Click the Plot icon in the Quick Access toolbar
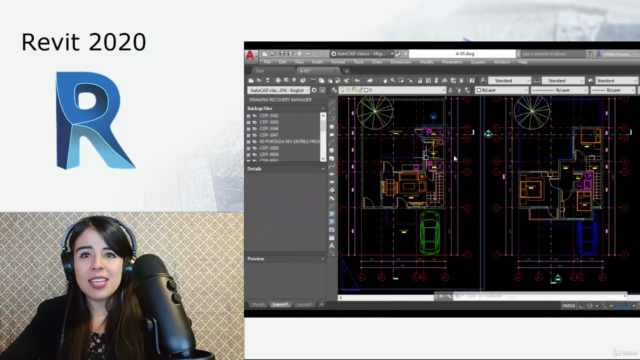The height and width of the screenshot is (360, 640). point(299,54)
